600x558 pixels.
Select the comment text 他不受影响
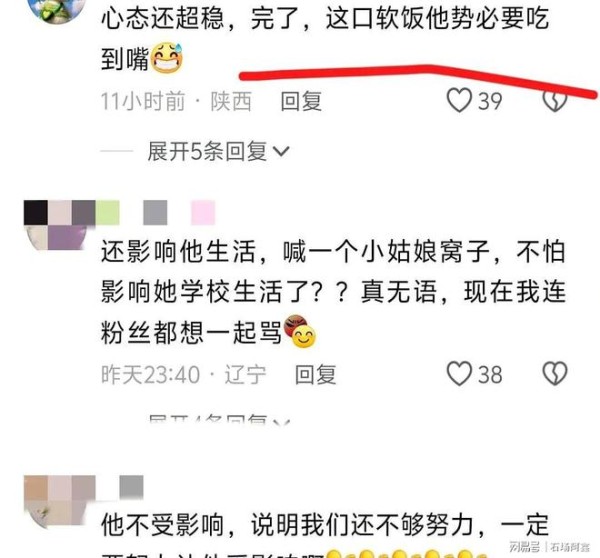[x=162, y=525]
